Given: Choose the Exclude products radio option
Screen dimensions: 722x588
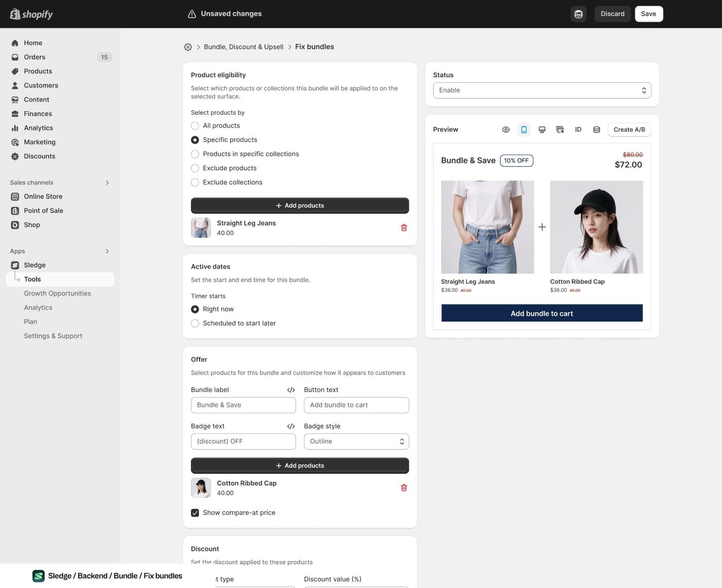Looking at the screenshot, I should (195, 169).
